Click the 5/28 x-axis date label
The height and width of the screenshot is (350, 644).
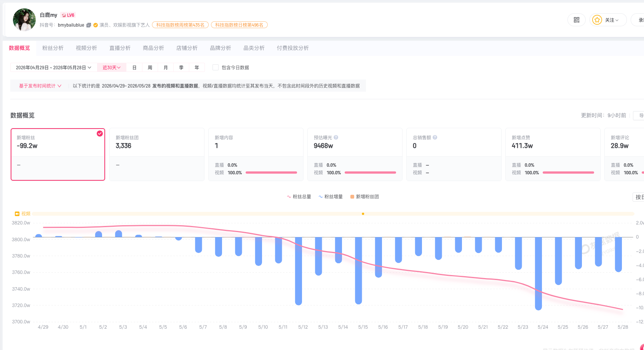pyautogui.click(x=623, y=327)
